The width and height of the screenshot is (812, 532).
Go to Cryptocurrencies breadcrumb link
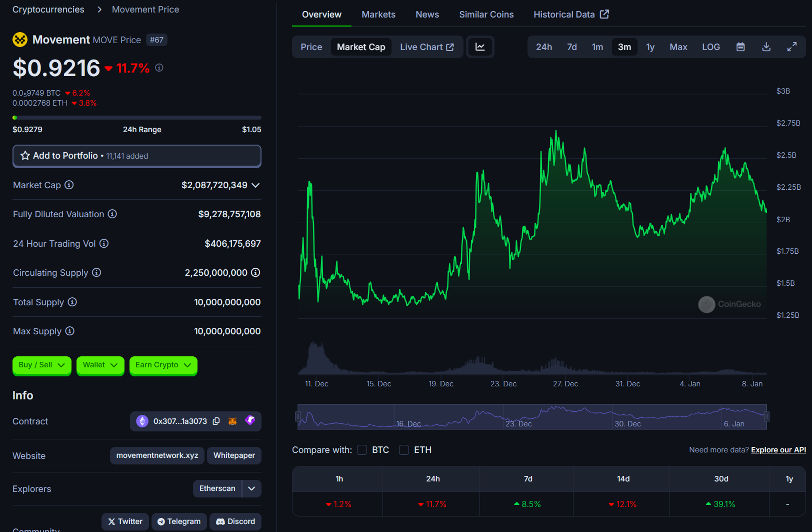(x=48, y=10)
